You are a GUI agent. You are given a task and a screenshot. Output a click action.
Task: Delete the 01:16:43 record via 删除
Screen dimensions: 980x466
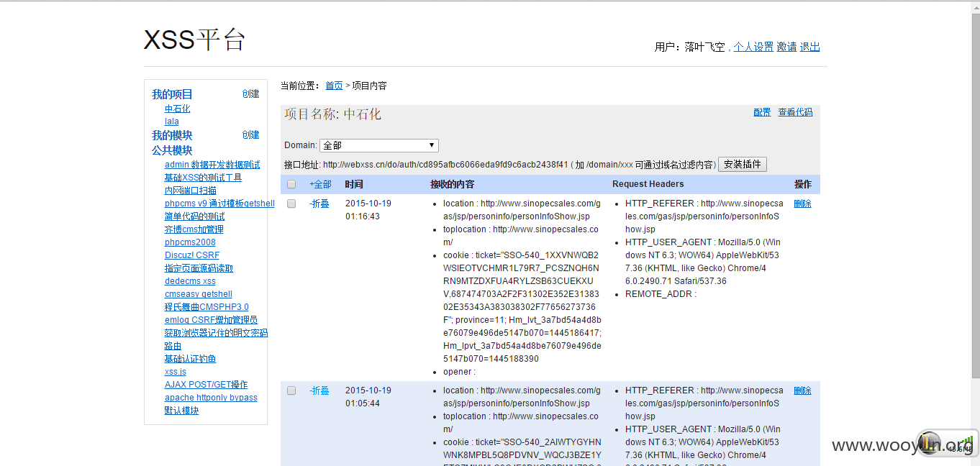point(802,204)
